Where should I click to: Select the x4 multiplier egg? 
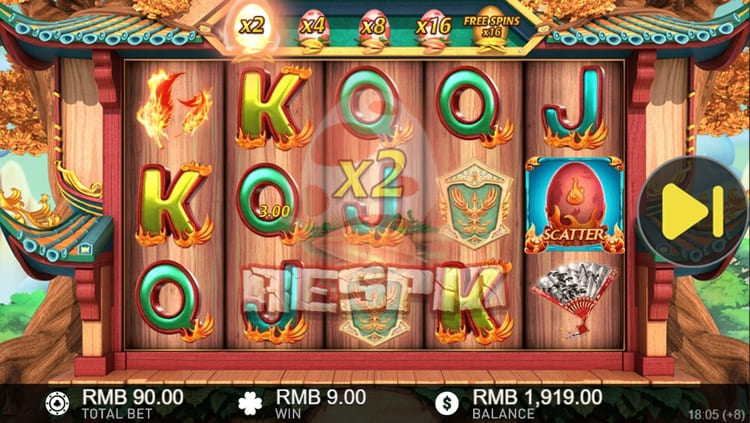[313, 28]
